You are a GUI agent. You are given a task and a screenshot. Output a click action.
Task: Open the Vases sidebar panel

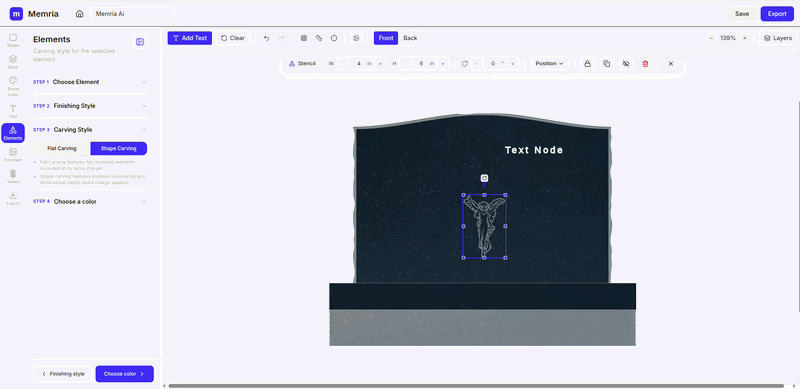tap(13, 177)
